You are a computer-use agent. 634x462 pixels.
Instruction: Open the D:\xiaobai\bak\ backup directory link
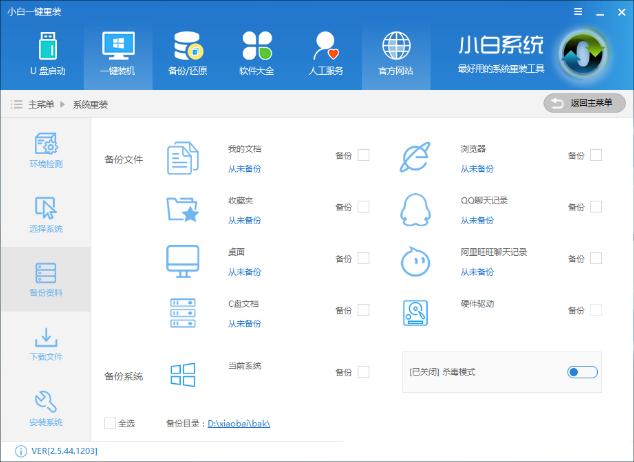[239, 423]
